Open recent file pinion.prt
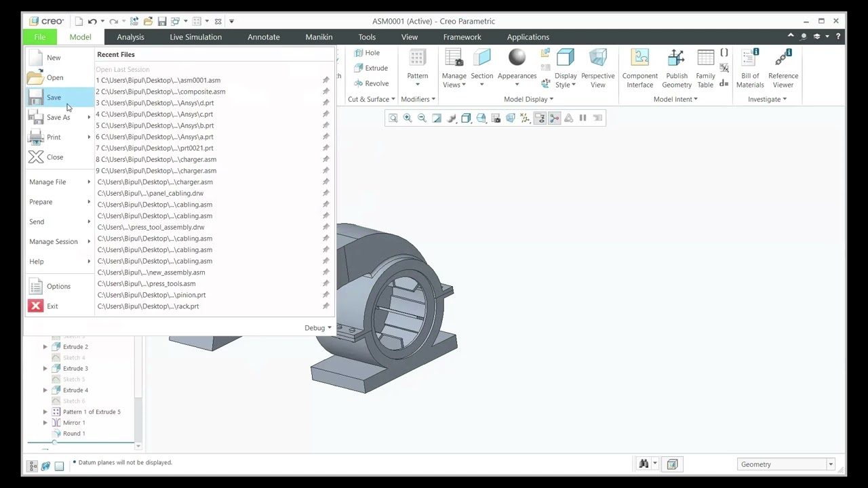Image resolution: width=868 pixels, height=488 pixels. [151, 295]
